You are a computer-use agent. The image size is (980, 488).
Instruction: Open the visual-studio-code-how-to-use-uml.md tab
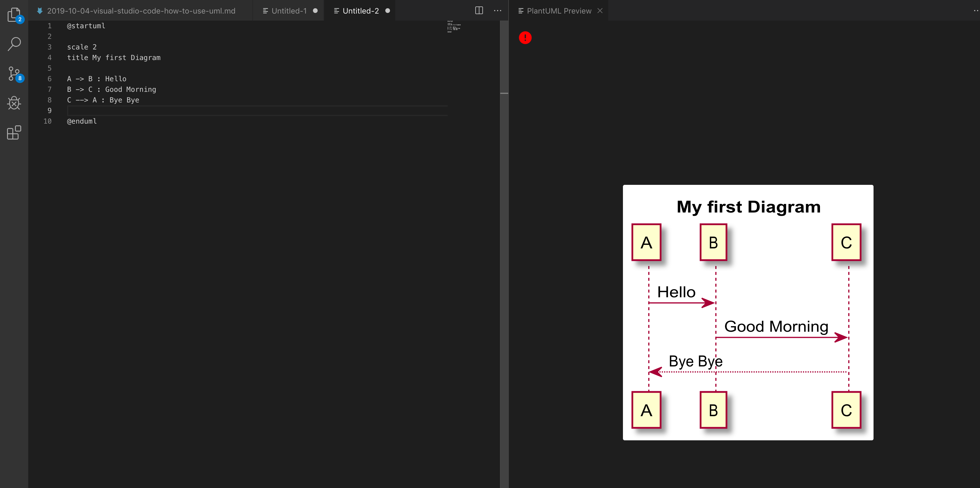click(141, 11)
